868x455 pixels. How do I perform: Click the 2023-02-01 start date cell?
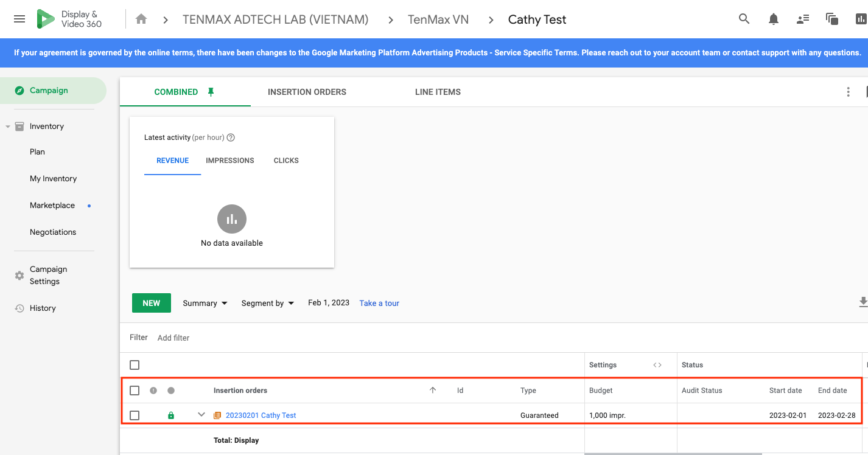(788, 415)
